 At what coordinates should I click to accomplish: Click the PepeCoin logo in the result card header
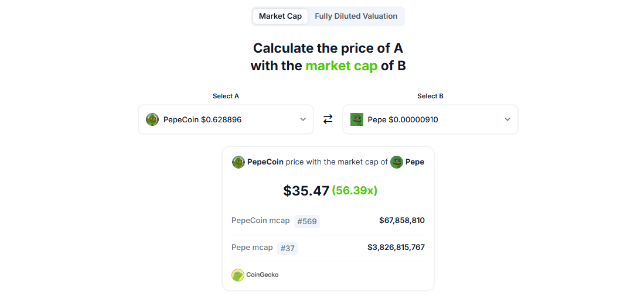tap(238, 162)
